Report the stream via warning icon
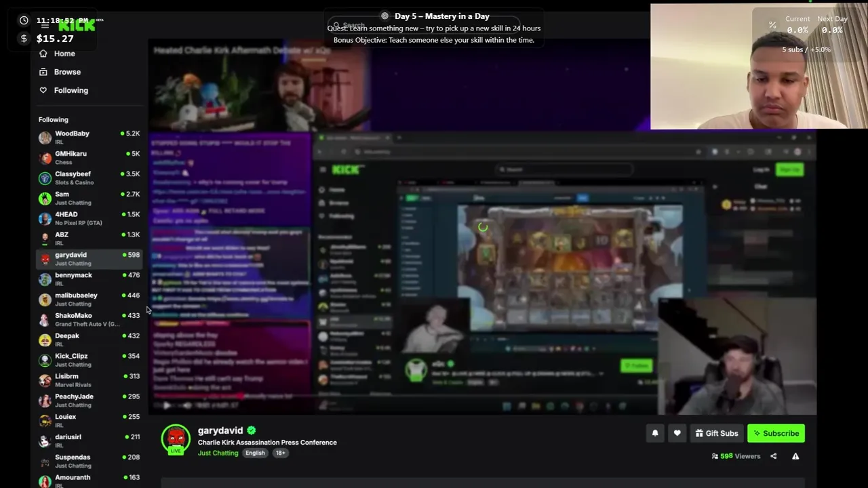Screen dimensions: 868x488 (795, 456)
